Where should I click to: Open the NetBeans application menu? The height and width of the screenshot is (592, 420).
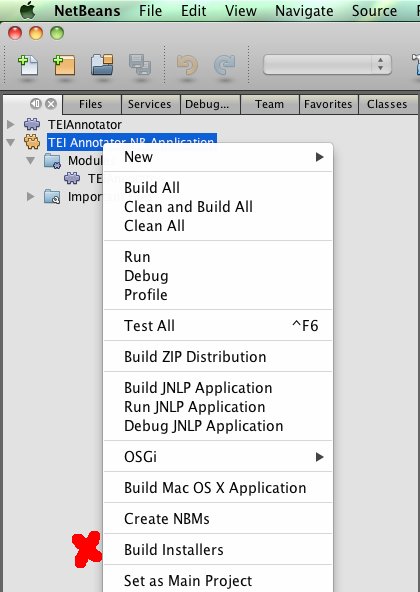coord(87,11)
